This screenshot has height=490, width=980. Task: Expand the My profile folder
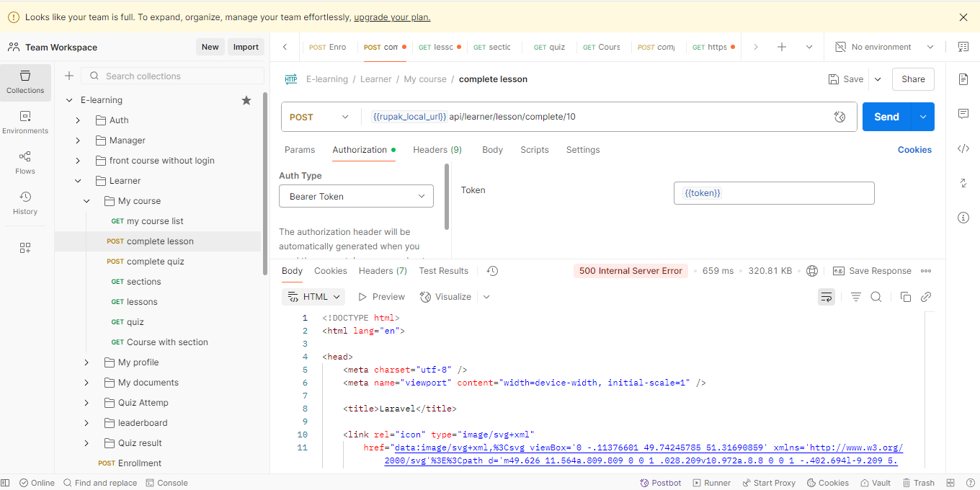pyautogui.click(x=86, y=362)
